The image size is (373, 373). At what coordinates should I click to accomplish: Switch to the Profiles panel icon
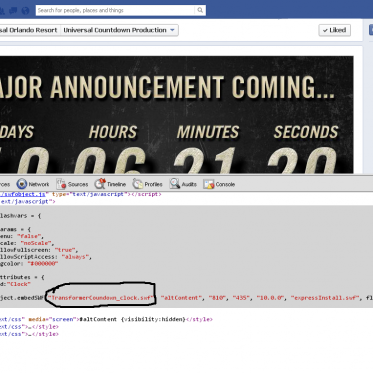[138, 184]
